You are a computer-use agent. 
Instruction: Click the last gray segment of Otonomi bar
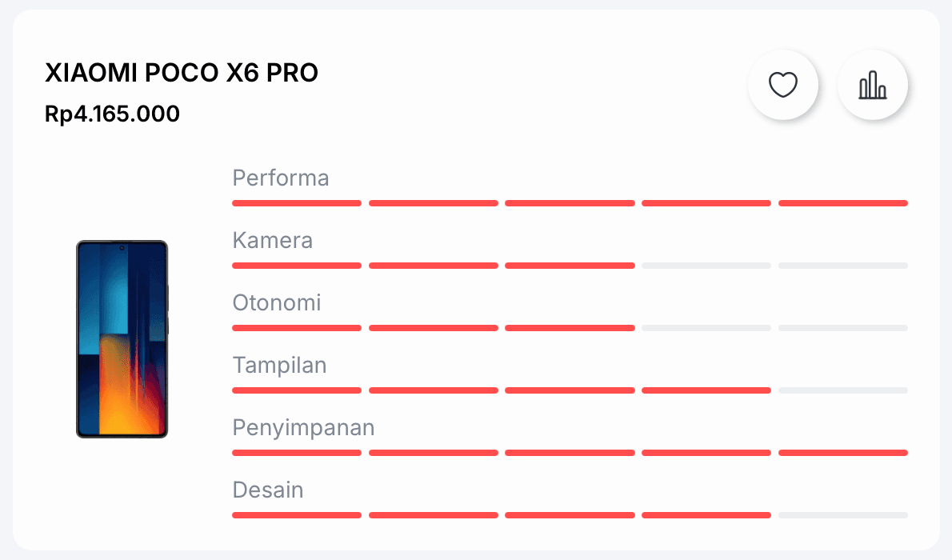click(x=842, y=328)
